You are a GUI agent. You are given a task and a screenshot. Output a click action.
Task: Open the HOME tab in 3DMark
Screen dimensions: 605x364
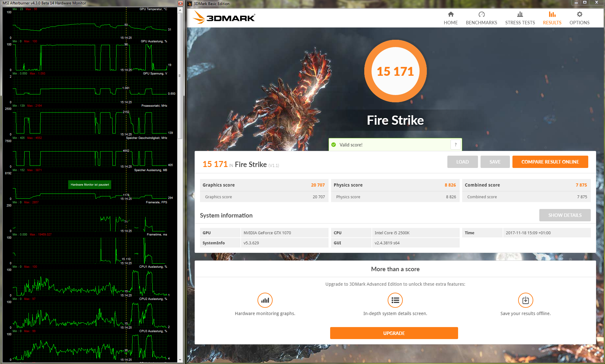451,18
